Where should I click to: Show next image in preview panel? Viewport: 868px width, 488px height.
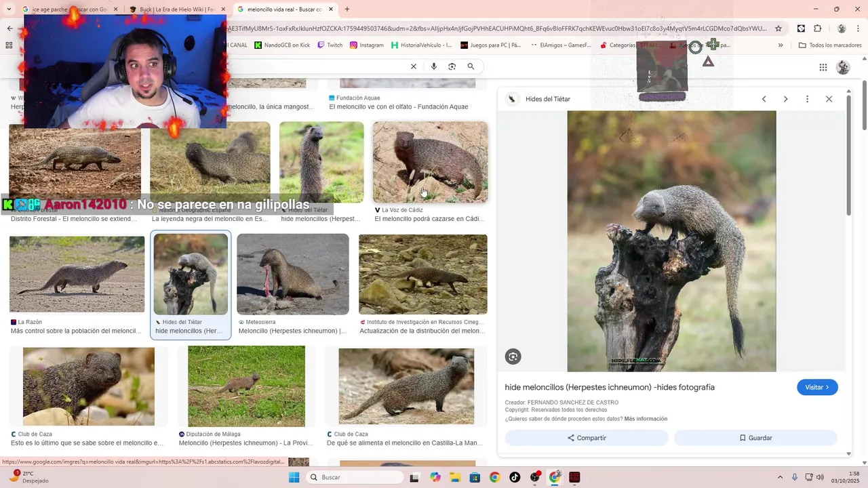click(785, 99)
